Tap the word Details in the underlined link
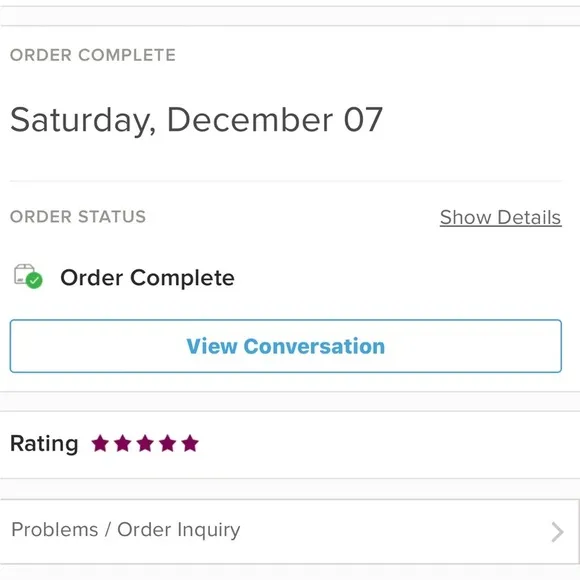 coord(529,217)
